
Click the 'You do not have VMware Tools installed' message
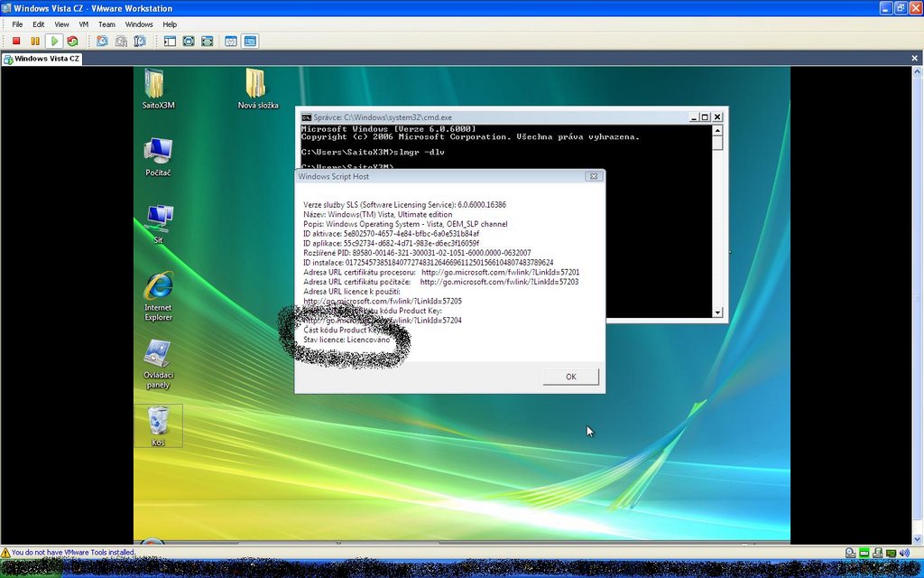click(x=74, y=553)
